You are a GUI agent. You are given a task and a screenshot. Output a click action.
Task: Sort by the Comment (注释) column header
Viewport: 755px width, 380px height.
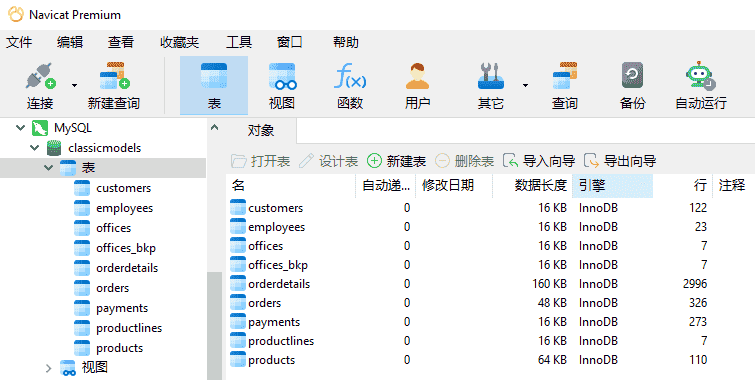(x=733, y=185)
